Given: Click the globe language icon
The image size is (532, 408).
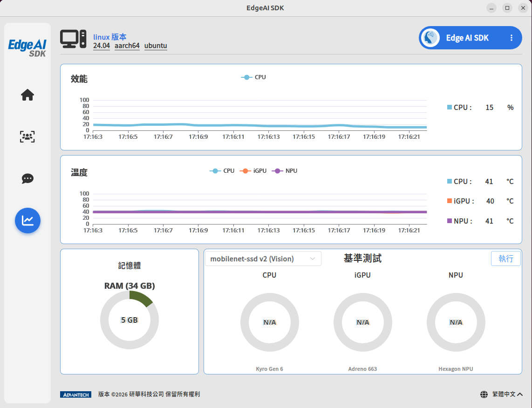Looking at the screenshot, I should [x=484, y=394].
